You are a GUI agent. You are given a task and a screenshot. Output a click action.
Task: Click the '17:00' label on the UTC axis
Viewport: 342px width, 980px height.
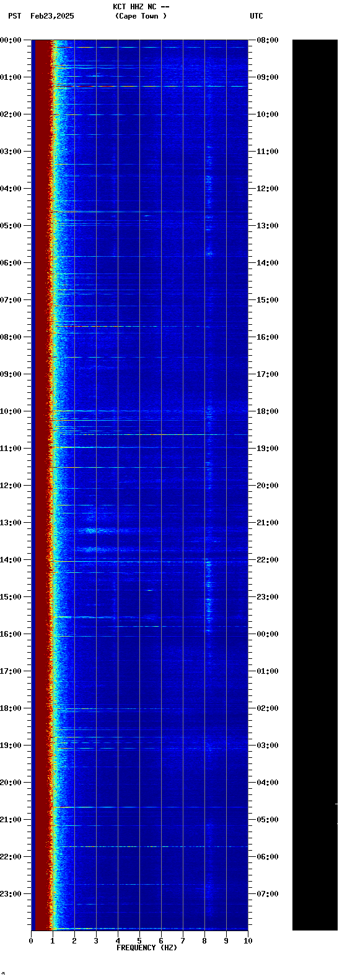[x=268, y=374]
